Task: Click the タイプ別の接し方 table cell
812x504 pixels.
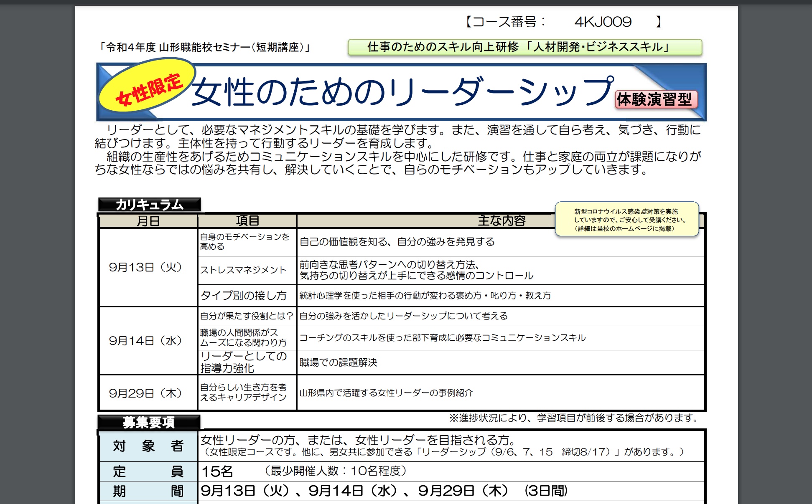Action: [244, 296]
